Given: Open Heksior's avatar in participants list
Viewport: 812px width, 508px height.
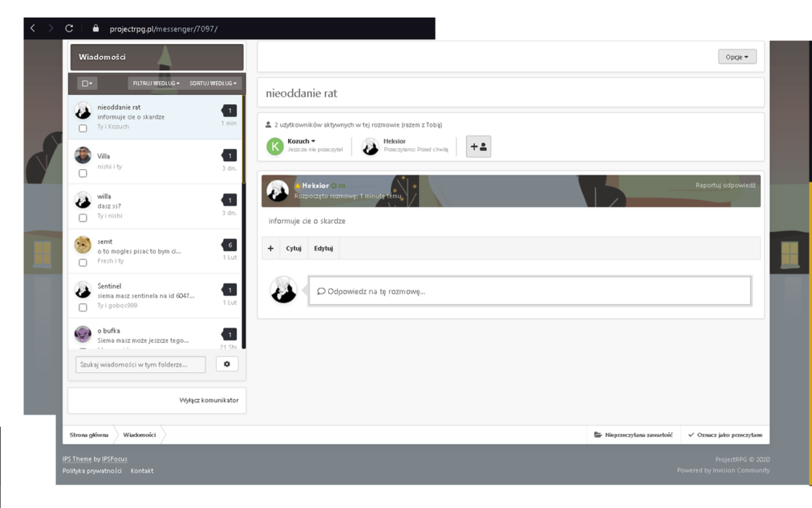Looking at the screenshot, I should coord(370,146).
